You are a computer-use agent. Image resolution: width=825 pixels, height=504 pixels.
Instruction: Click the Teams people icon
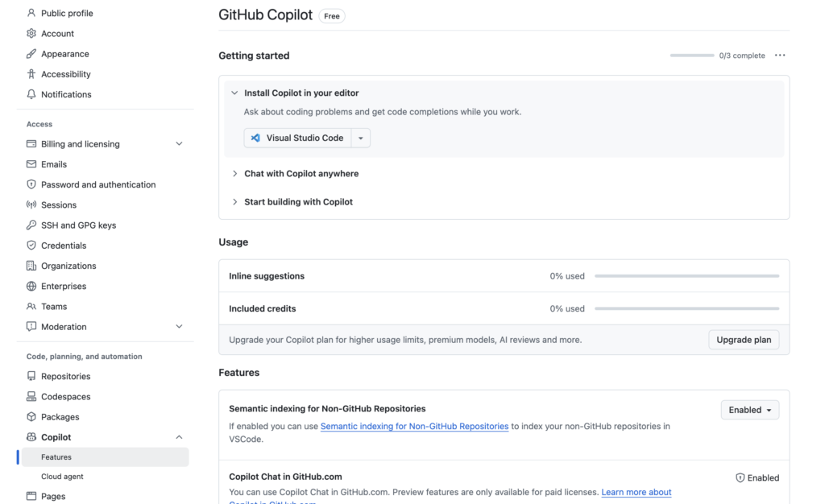tap(31, 307)
